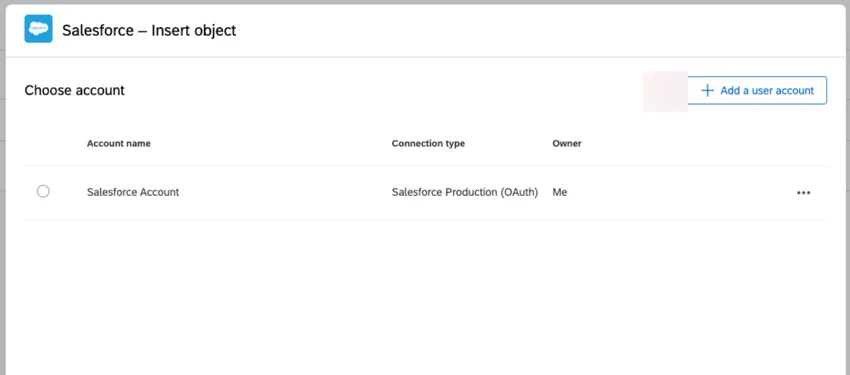
Task: Click the gray strip above the dialog header
Action: (x=425, y=2)
